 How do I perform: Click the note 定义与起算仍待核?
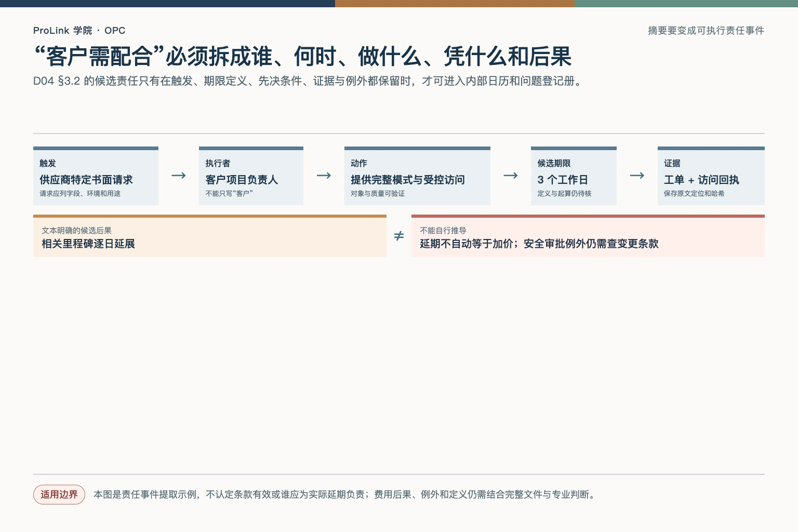click(564, 193)
